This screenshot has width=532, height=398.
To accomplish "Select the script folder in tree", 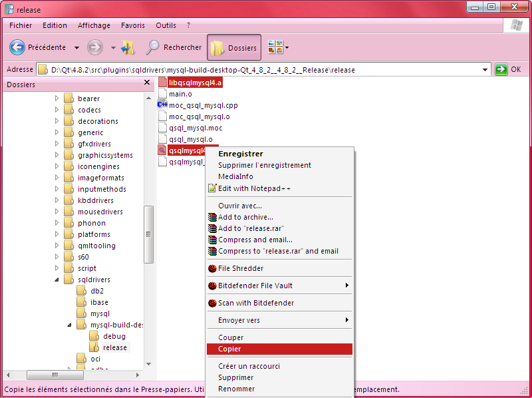I will coord(87,268).
